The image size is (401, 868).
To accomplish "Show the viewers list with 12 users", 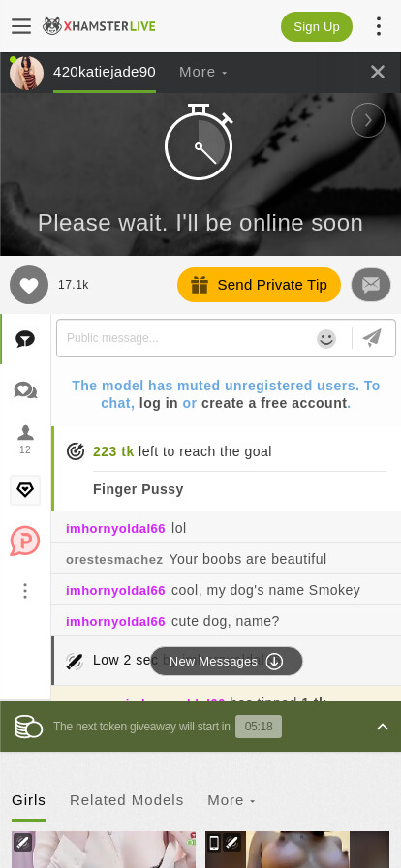I will (25, 440).
